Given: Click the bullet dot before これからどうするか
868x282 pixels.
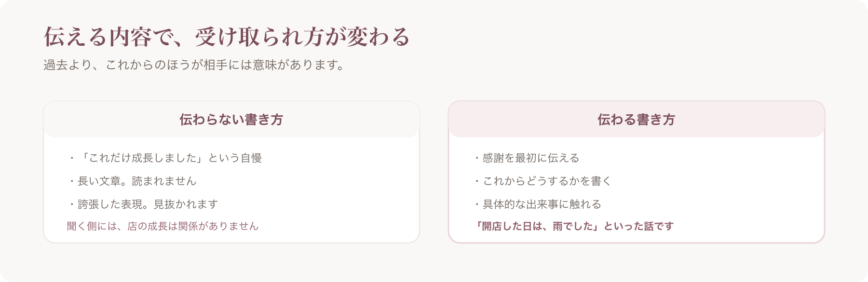Looking at the screenshot, I should click(x=477, y=181).
